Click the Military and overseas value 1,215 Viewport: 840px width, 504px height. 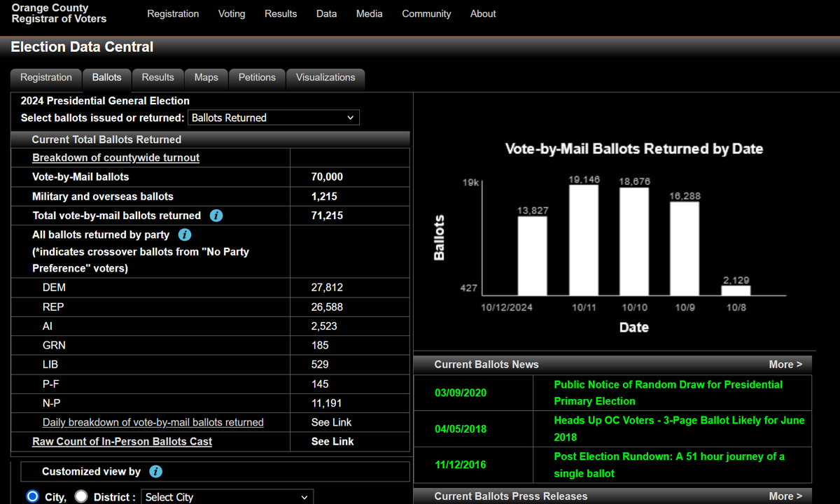[324, 197]
